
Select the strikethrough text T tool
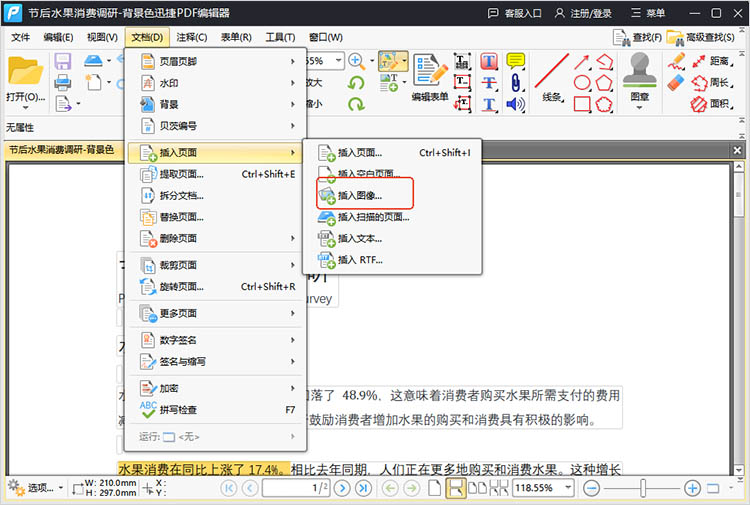pyautogui.click(x=489, y=82)
